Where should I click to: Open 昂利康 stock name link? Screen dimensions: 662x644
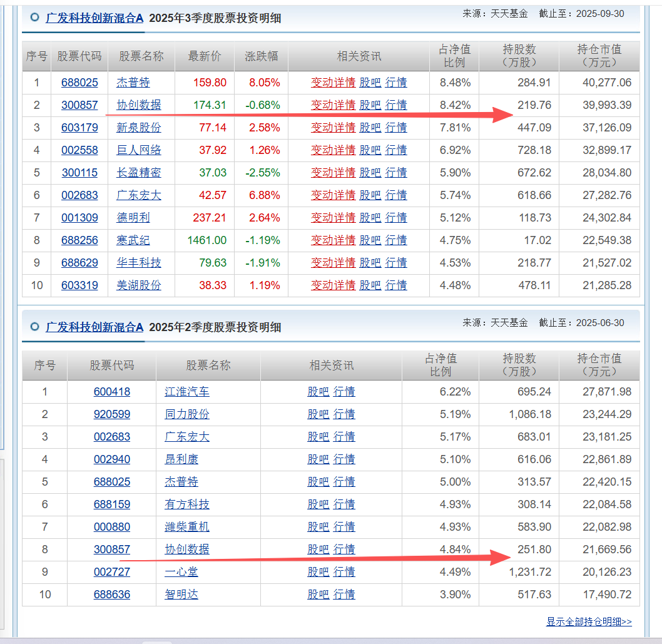[x=181, y=459]
